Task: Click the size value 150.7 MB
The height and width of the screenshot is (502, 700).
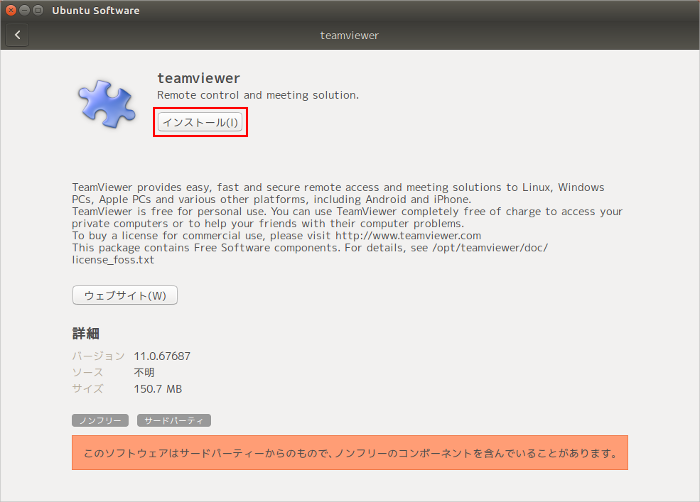Action: [158, 389]
